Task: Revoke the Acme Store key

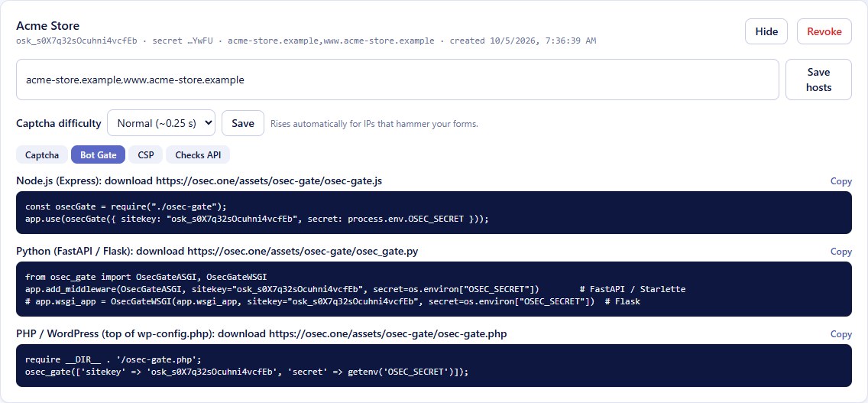Action: point(824,31)
